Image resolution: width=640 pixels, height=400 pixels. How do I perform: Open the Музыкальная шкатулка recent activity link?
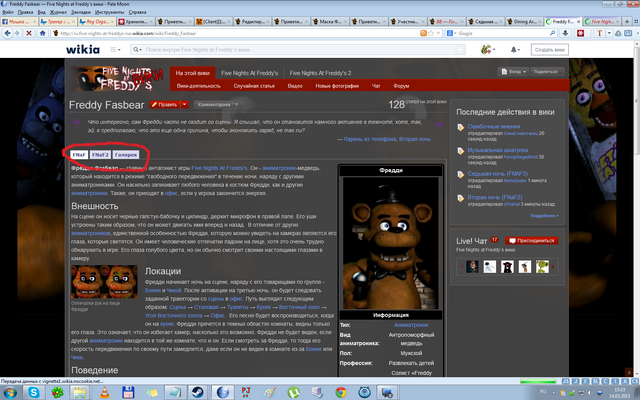498,150
